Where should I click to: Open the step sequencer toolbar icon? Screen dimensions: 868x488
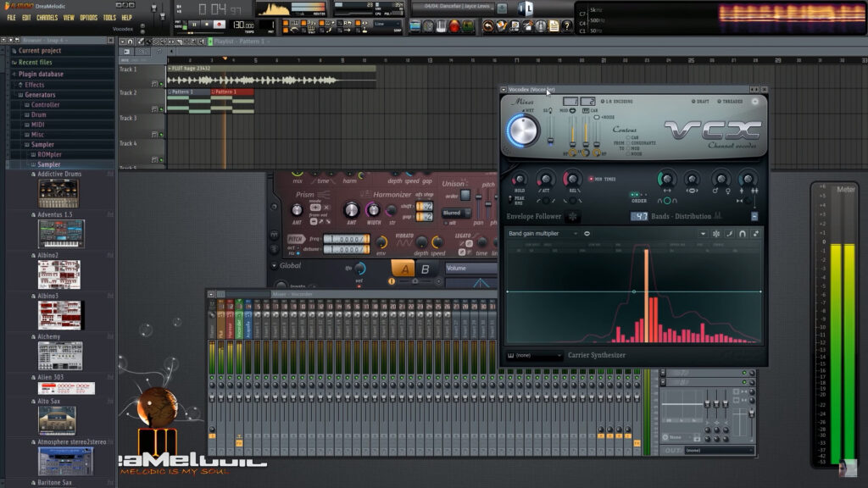click(428, 25)
